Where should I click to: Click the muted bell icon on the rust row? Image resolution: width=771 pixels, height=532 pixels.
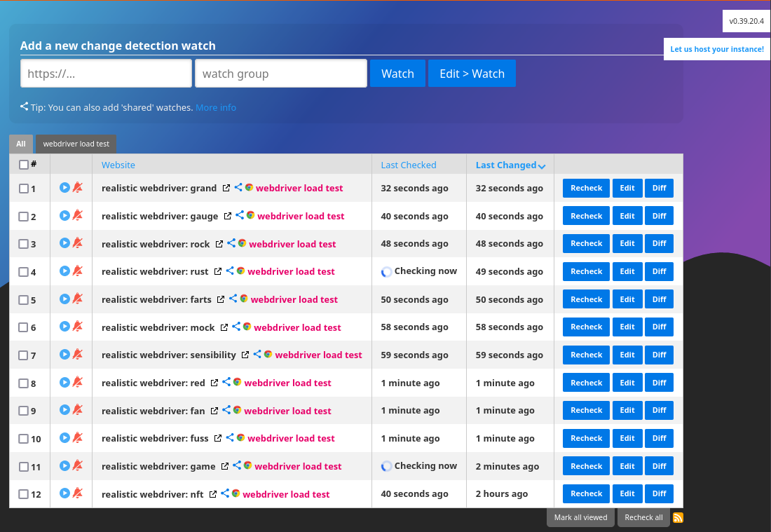pyautogui.click(x=77, y=271)
